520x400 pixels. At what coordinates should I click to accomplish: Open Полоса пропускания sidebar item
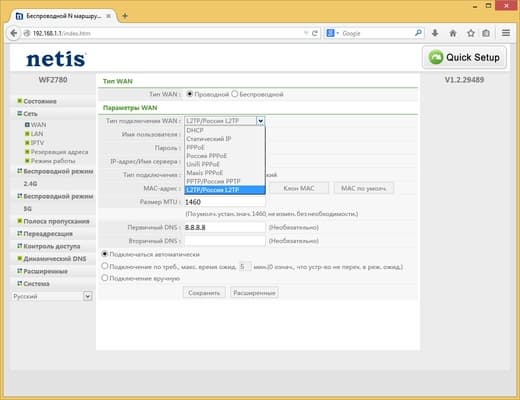pyautogui.click(x=56, y=221)
